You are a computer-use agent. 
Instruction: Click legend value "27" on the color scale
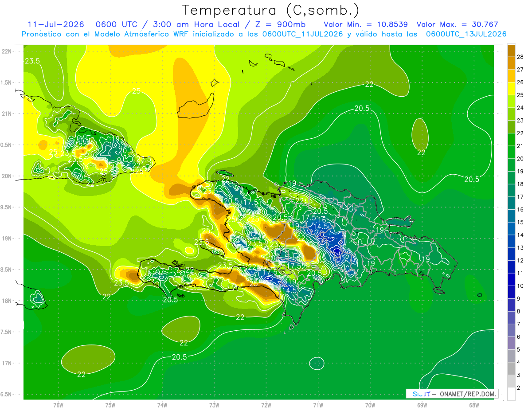click(521, 70)
